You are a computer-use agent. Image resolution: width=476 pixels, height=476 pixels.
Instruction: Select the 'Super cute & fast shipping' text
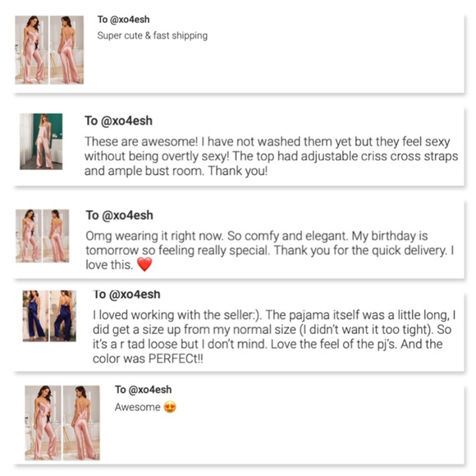[153, 35]
